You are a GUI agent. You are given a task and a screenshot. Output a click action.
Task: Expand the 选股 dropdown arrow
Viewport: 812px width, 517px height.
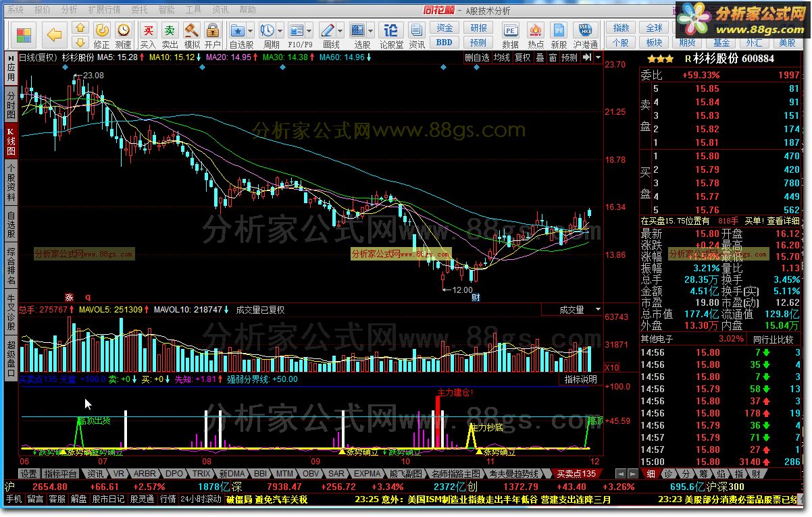(371, 31)
